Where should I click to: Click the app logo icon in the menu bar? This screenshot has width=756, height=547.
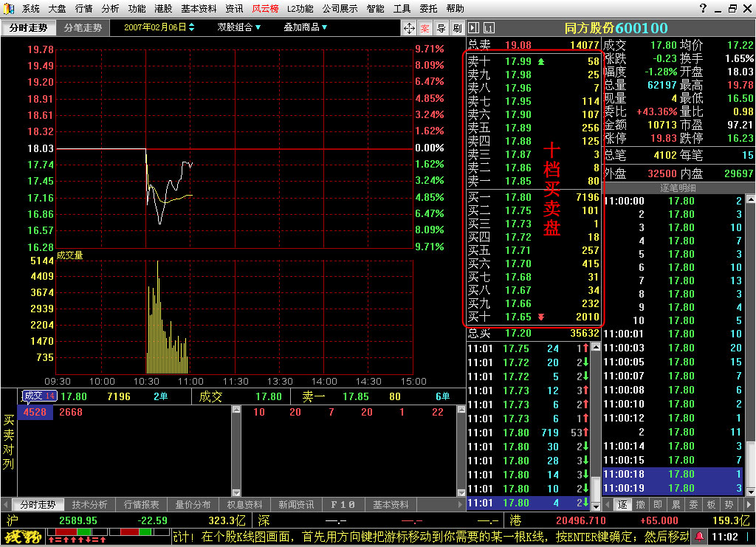click(x=9, y=9)
